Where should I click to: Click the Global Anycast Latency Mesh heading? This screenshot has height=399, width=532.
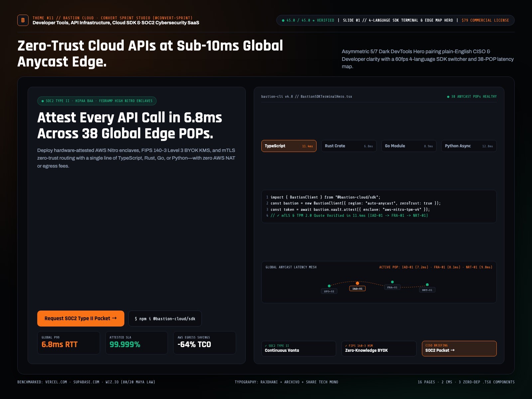[x=291, y=267]
